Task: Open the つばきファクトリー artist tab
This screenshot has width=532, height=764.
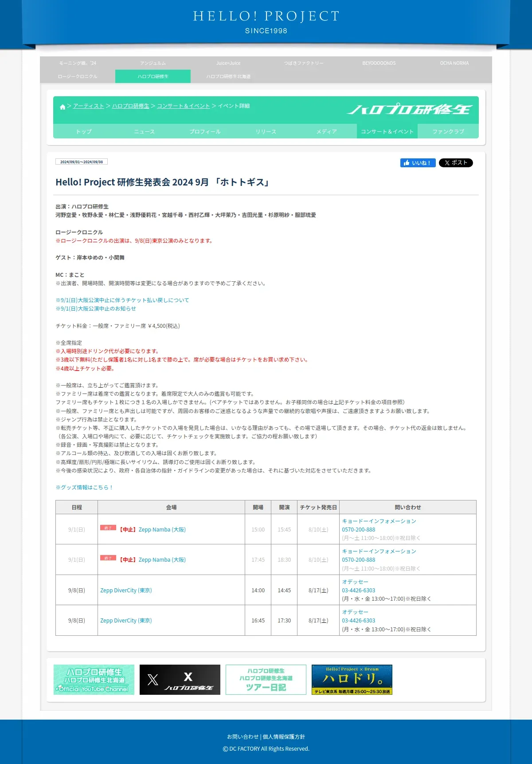Action: 304,63
